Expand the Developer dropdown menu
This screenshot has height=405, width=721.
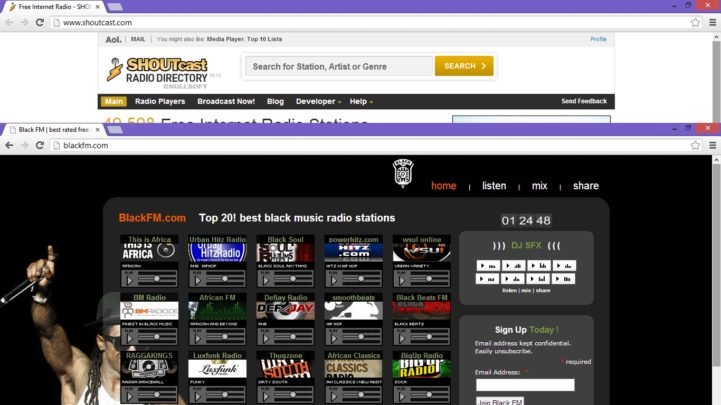click(x=318, y=102)
